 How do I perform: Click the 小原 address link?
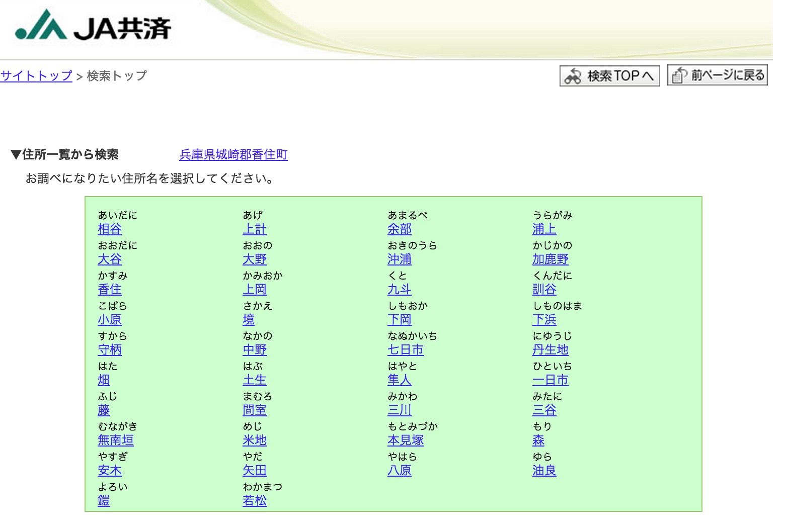click(x=110, y=320)
